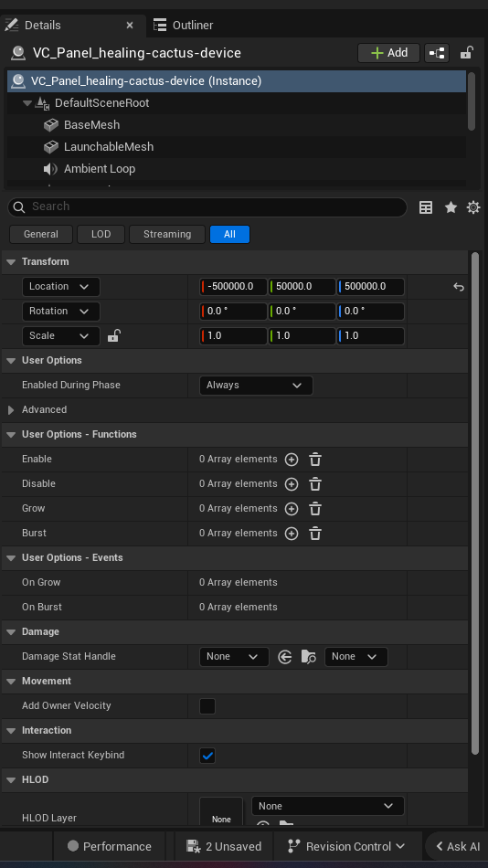Use selected asset arrow icon for Damage Stat Handle
Screen dimensions: 488x868
[285, 657]
